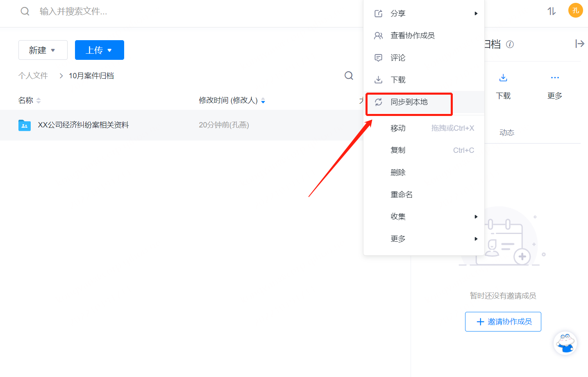This screenshot has width=588, height=377.
Task: Click the search magnifier icon in top bar
Action: [25, 11]
